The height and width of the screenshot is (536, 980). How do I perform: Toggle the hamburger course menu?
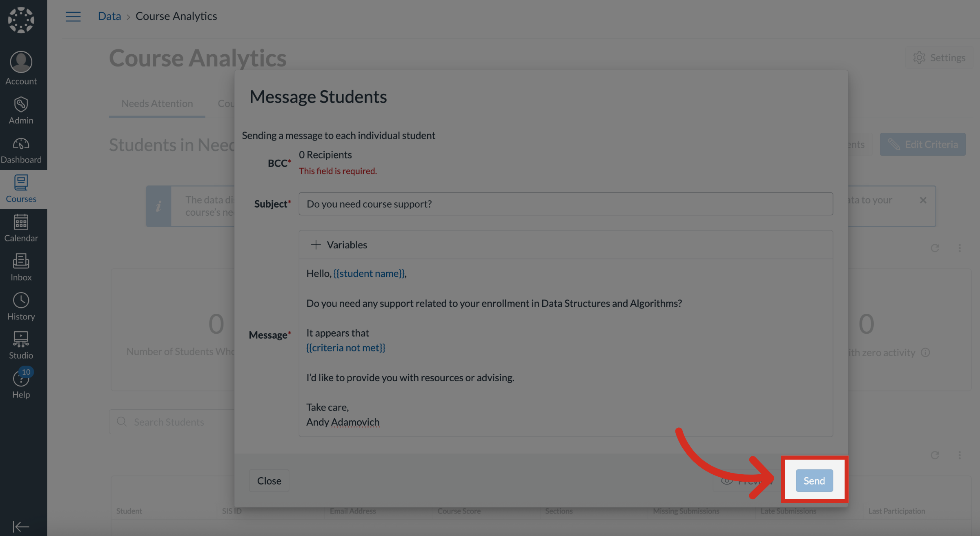(73, 16)
